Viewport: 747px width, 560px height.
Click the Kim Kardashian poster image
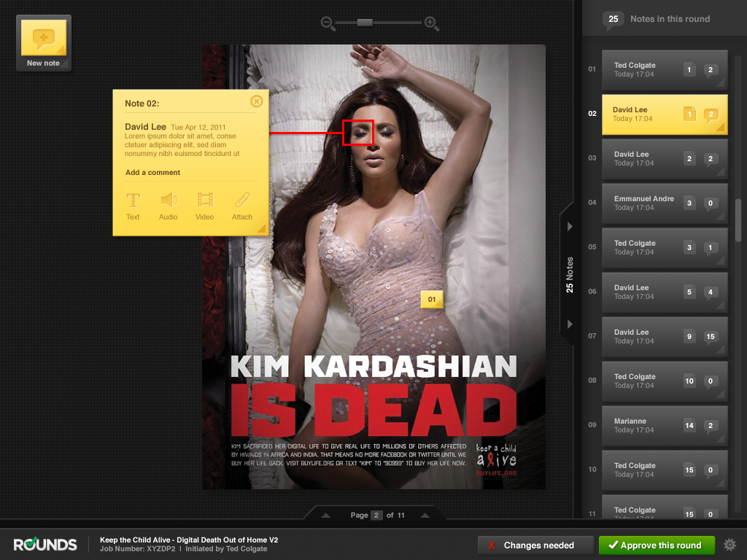point(374,267)
